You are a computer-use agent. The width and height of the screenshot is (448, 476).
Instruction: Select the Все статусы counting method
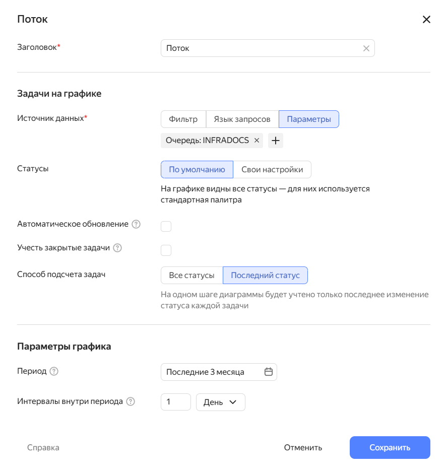point(191,276)
